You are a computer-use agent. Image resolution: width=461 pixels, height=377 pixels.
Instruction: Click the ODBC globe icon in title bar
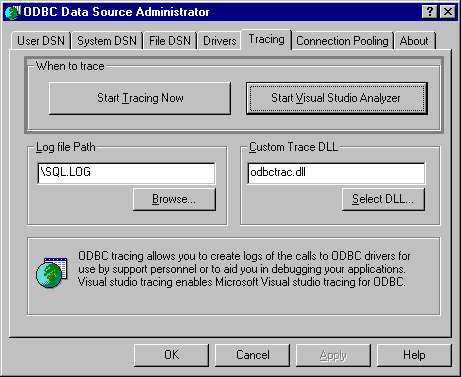coord(13,12)
